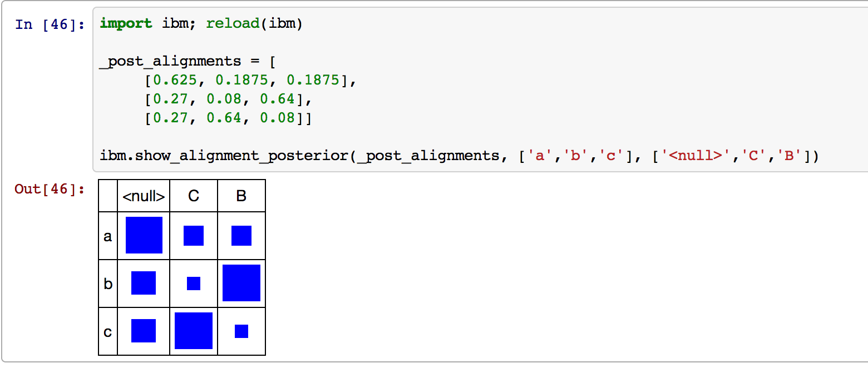Select the 'C' column header cell
Viewport: 868px width, 368px height.
pos(194,196)
